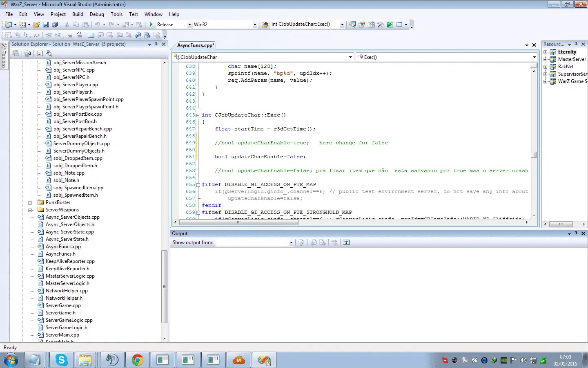Image resolution: width=588 pixels, height=368 pixels.
Task: Open the Build menu
Action: 78,14
